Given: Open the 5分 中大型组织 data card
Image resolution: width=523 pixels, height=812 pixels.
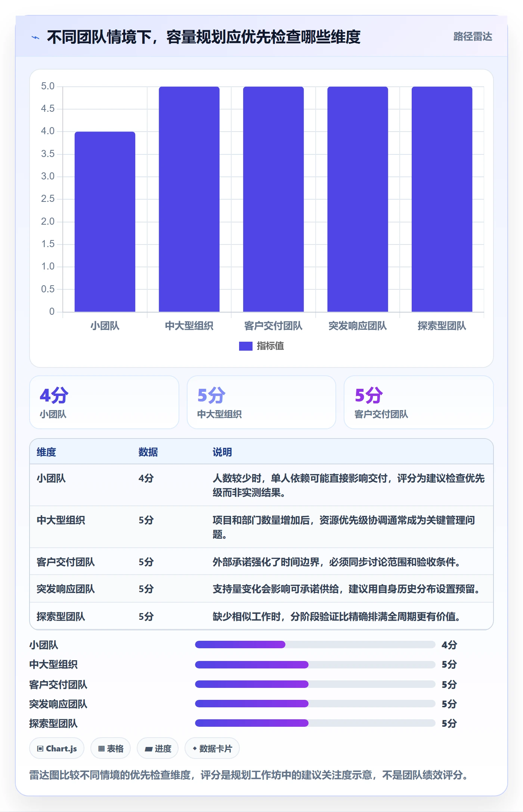Looking at the screenshot, I should click(x=261, y=402).
